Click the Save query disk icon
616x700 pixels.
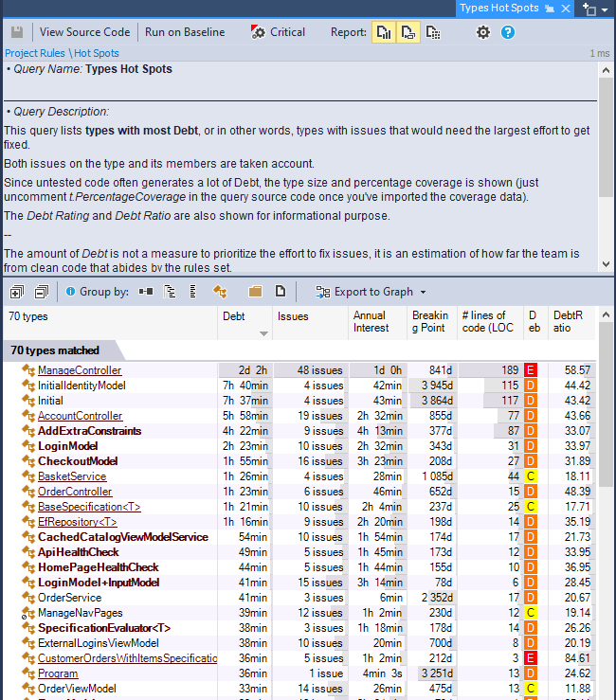17,32
